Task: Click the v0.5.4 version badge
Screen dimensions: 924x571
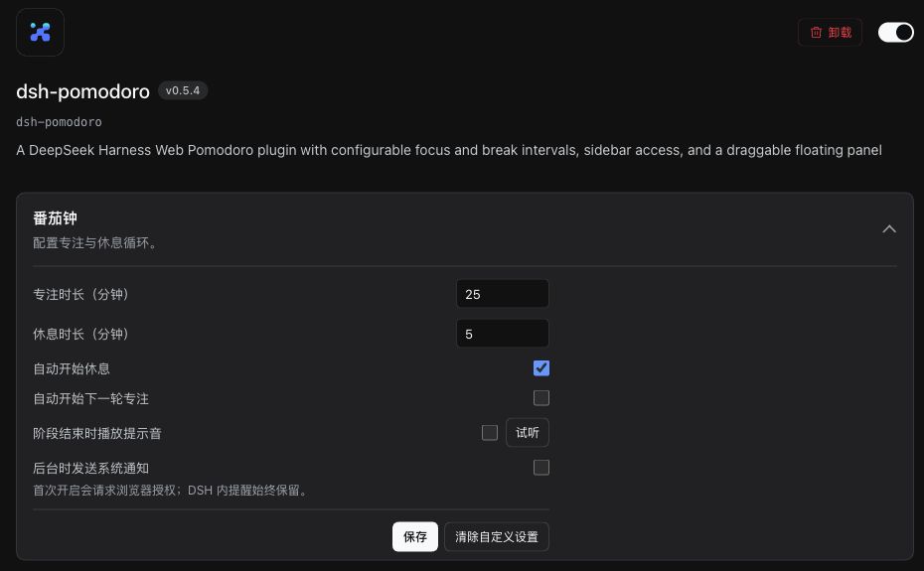Action: (x=183, y=90)
